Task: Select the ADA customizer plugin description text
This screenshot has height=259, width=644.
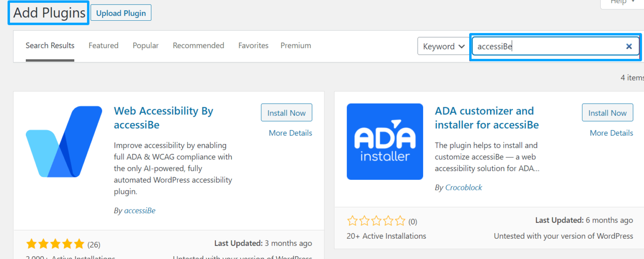Action: (487, 157)
